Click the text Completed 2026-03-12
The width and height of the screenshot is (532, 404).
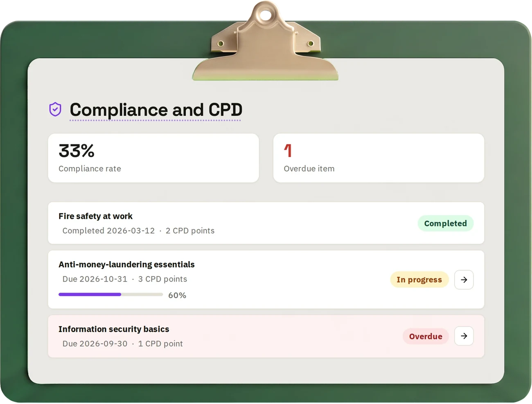[108, 231]
